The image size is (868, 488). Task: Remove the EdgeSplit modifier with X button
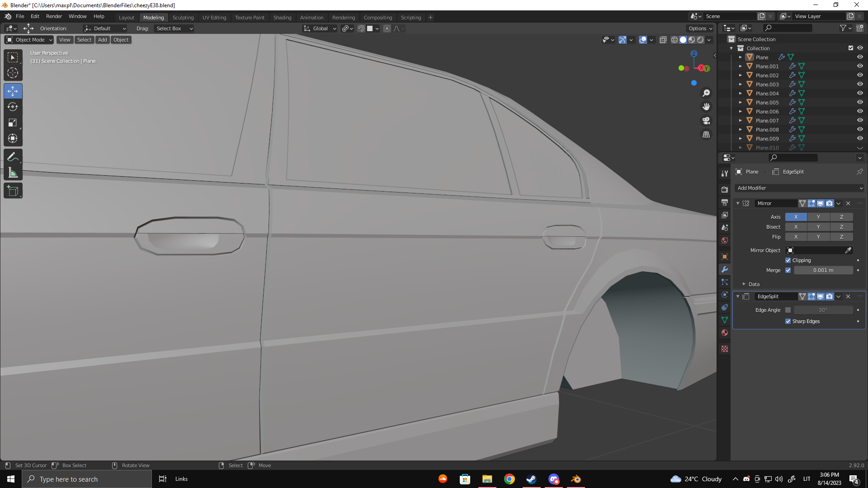tap(848, 296)
